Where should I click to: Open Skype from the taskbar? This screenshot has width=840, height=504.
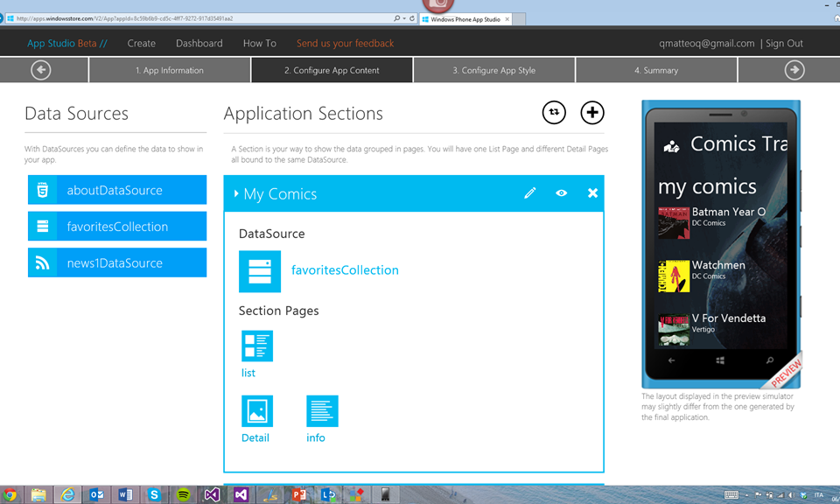click(154, 494)
